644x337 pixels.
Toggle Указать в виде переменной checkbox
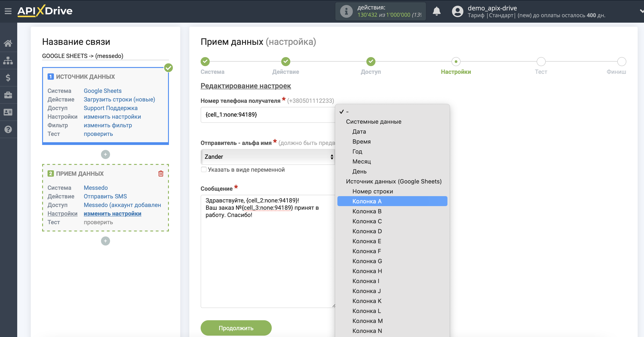click(204, 169)
